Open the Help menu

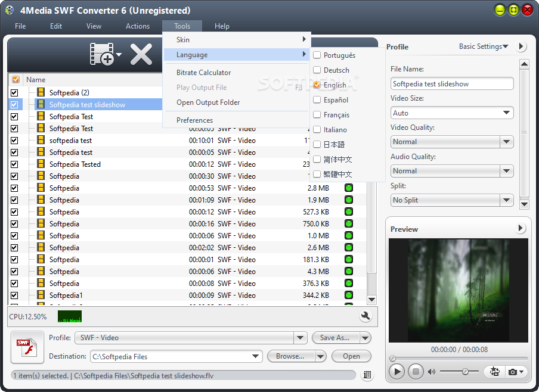pyautogui.click(x=222, y=26)
